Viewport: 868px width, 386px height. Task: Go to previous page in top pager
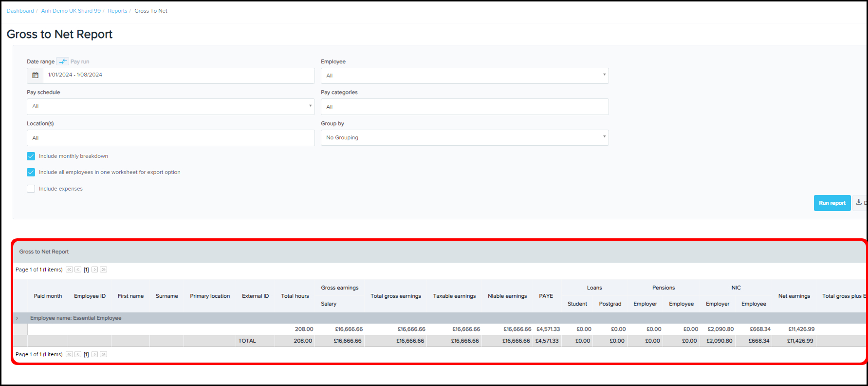(78, 270)
